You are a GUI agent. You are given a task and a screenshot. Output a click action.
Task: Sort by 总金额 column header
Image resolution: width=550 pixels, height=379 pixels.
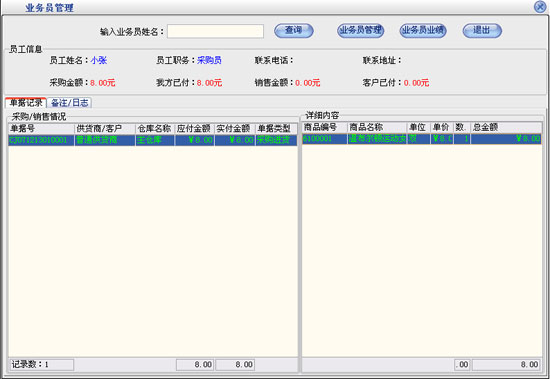(506, 127)
